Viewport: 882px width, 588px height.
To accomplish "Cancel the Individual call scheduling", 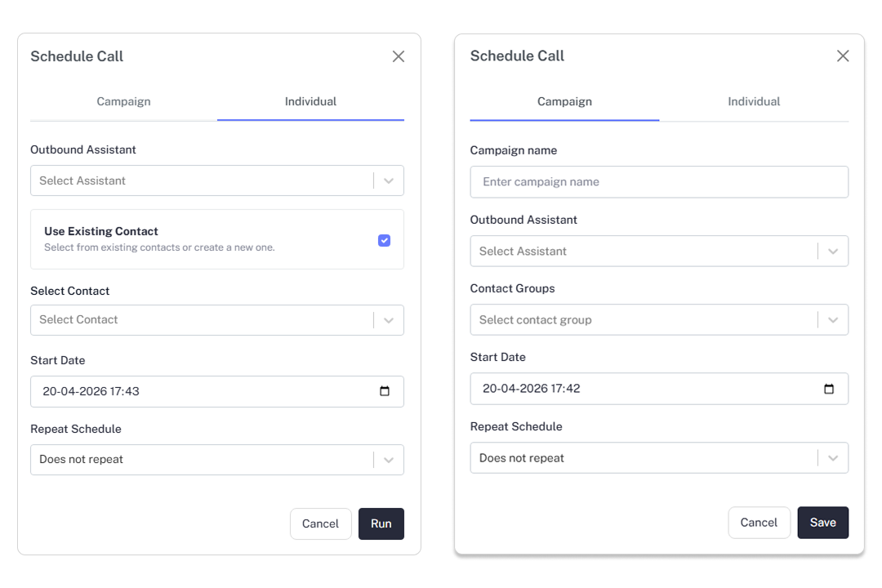I will 320,524.
